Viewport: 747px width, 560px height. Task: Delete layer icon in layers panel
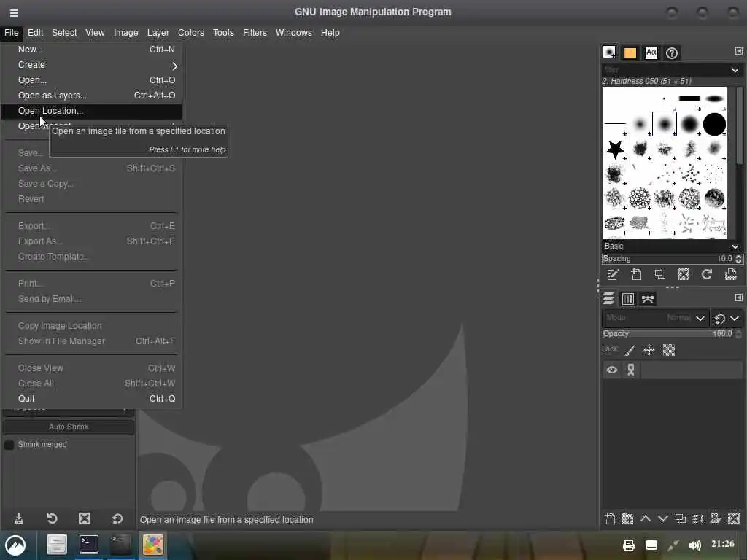click(x=734, y=518)
